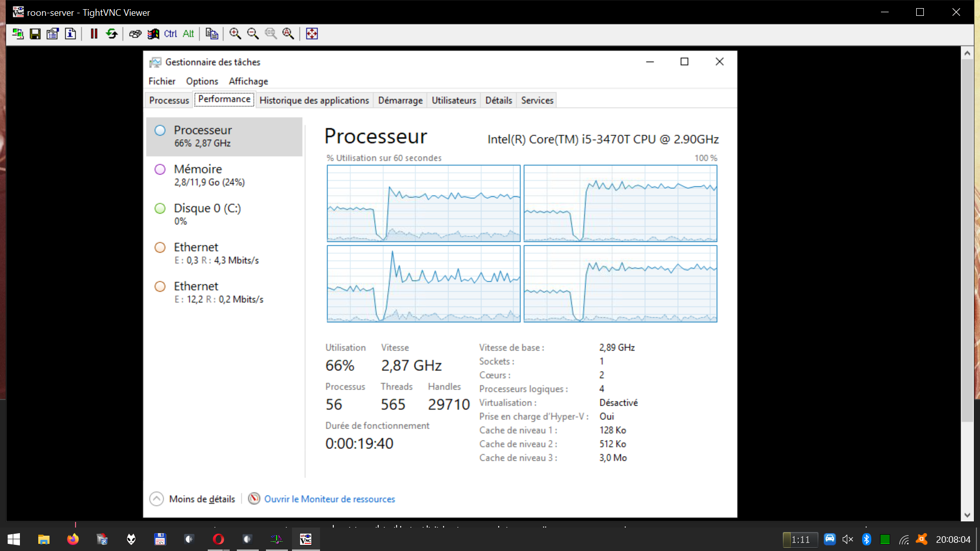Select the Performance tab

[224, 99]
